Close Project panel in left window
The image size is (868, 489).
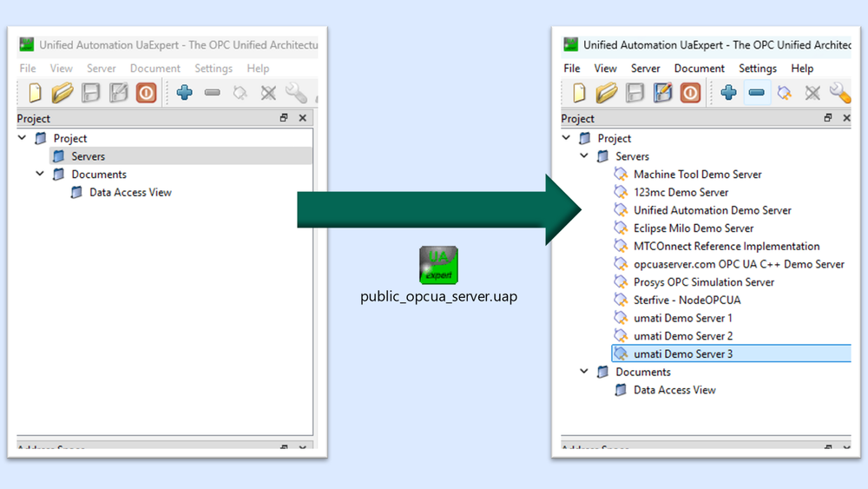(x=302, y=117)
